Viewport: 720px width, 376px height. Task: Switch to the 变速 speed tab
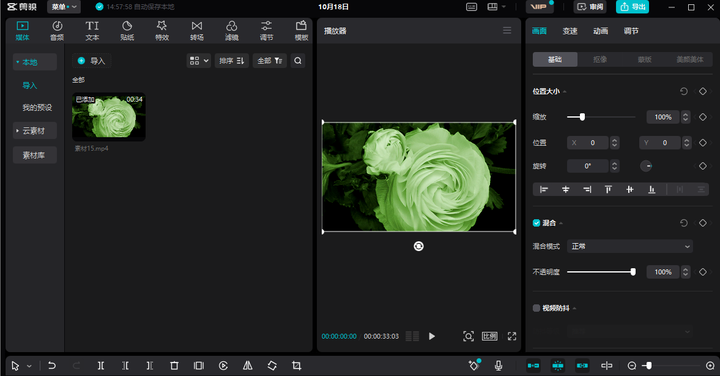[x=570, y=31]
